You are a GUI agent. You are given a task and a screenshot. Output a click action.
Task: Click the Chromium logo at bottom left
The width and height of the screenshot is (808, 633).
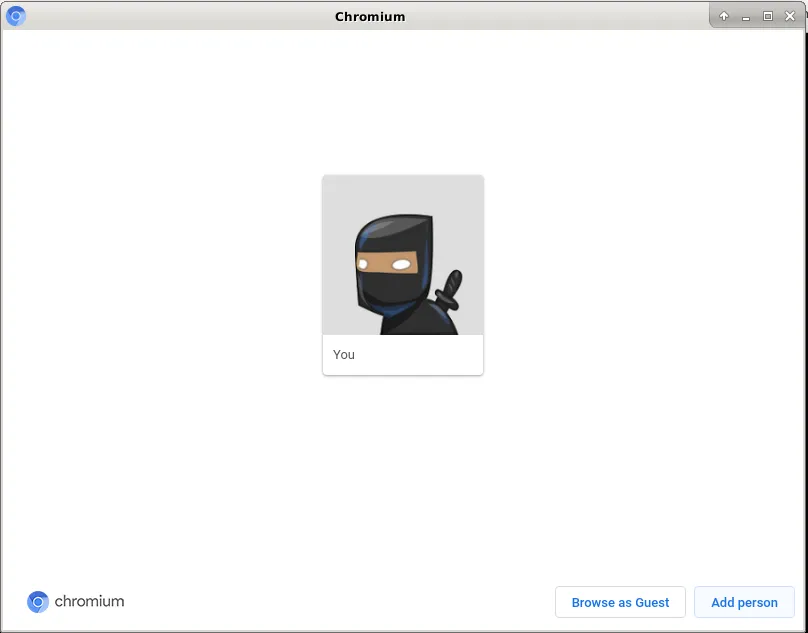75,602
